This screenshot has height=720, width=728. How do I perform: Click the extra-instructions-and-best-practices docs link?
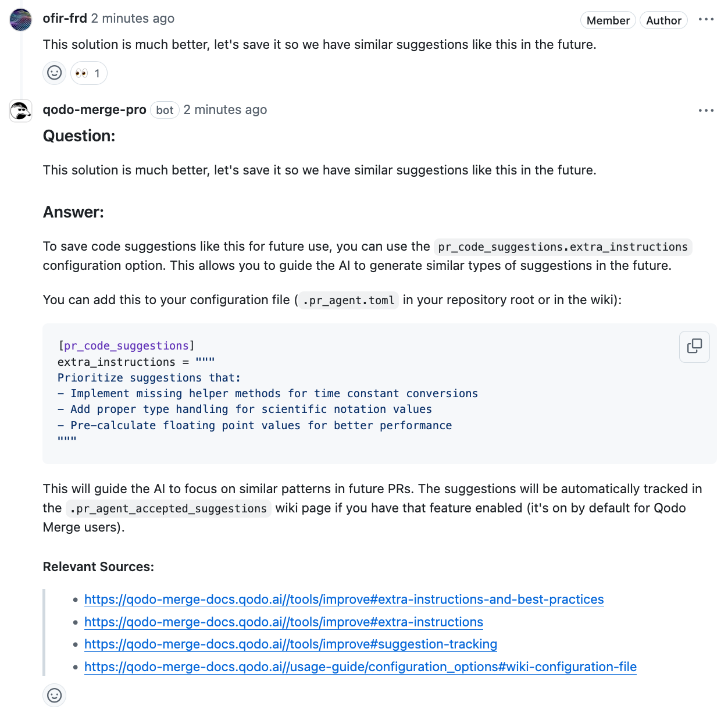coord(344,600)
